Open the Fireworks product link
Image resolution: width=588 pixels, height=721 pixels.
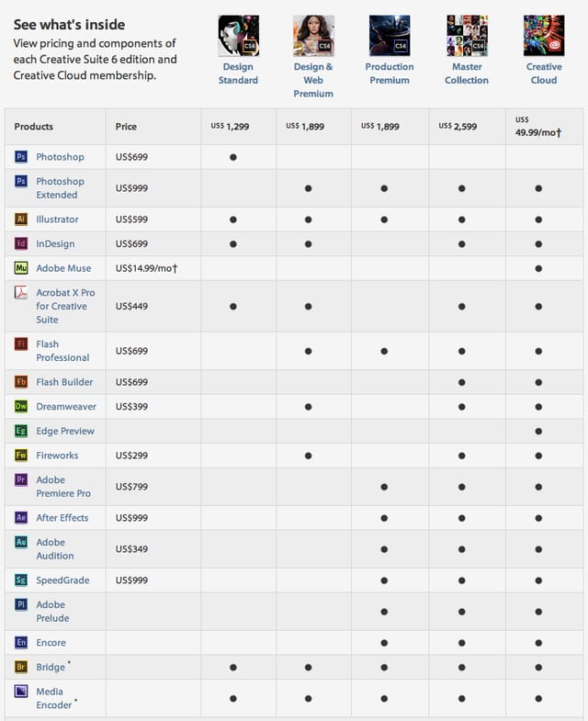(x=57, y=456)
